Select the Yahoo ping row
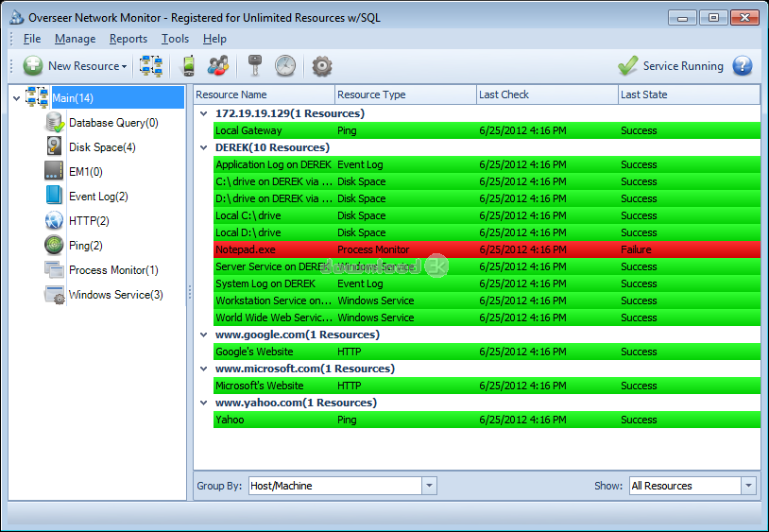The width and height of the screenshot is (769, 532). [487, 420]
